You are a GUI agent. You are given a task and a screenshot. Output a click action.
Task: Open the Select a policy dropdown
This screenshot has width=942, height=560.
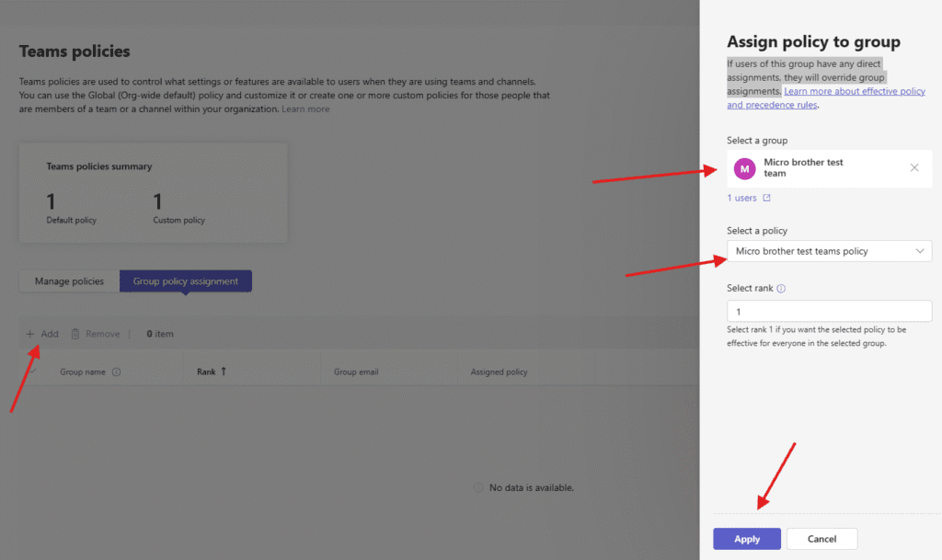[x=828, y=251]
